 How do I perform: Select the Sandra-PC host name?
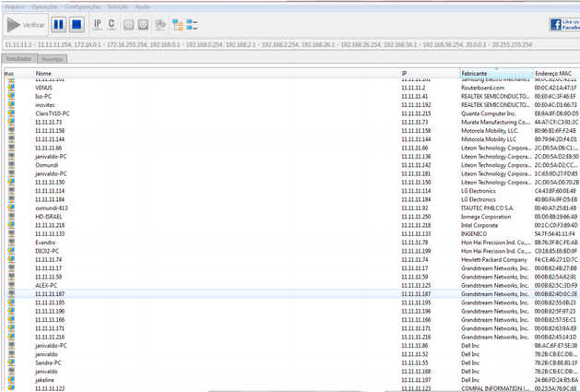(x=48, y=362)
